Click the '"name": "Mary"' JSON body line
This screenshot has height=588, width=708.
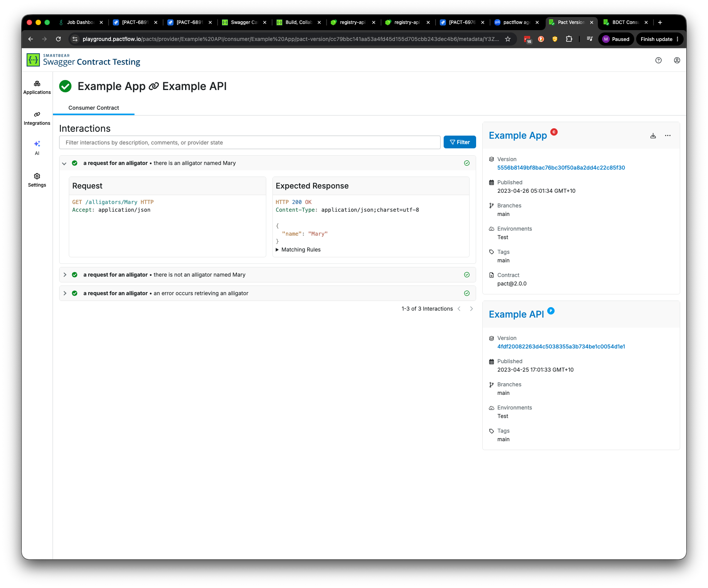click(305, 234)
